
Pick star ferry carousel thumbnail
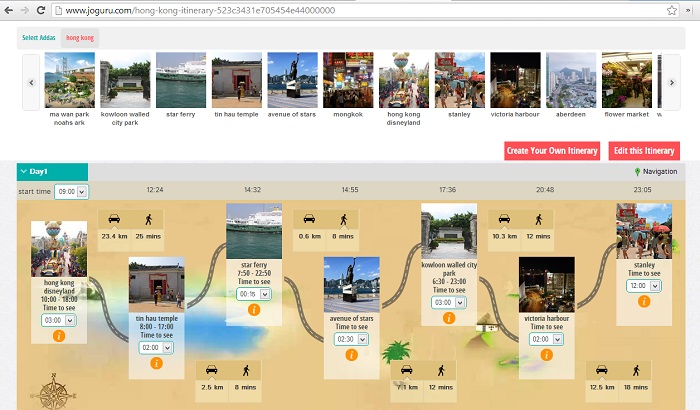[x=181, y=80]
